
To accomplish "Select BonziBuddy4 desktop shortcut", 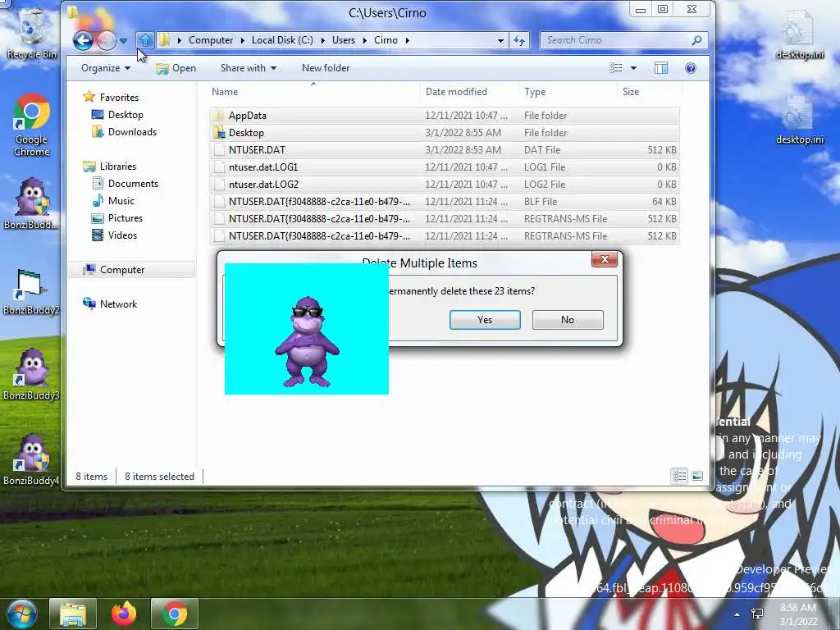I will coord(31,459).
